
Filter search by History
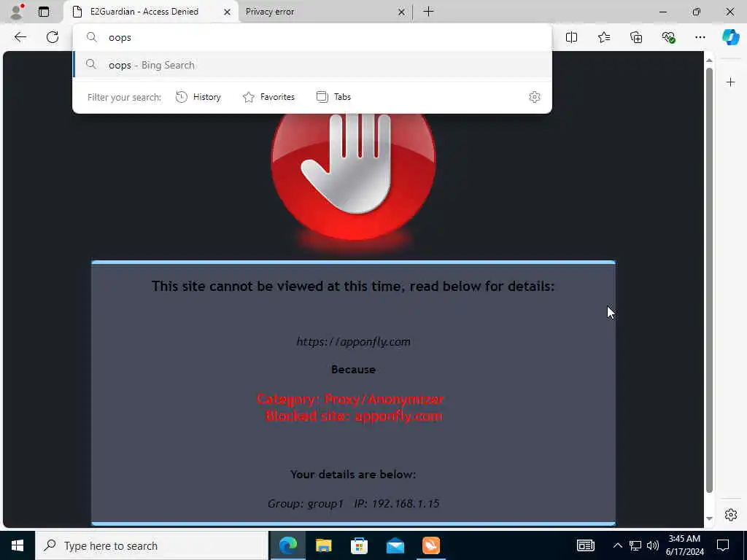coord(198,97)
